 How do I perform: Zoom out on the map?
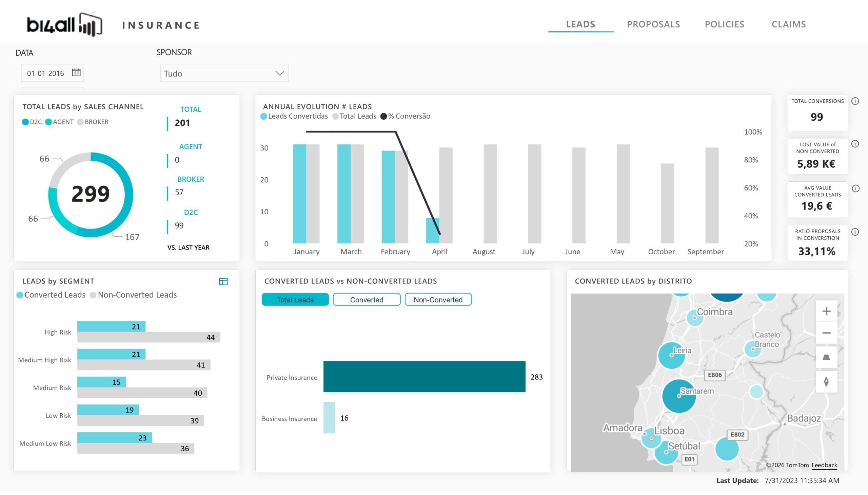click(826, 333)
